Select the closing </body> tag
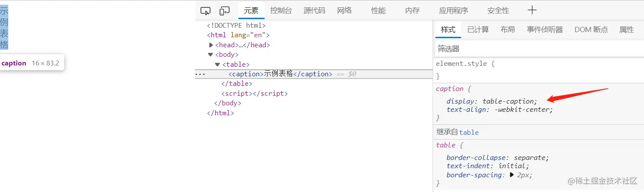This screenshot has width=644, height=192. coord(227,103)
